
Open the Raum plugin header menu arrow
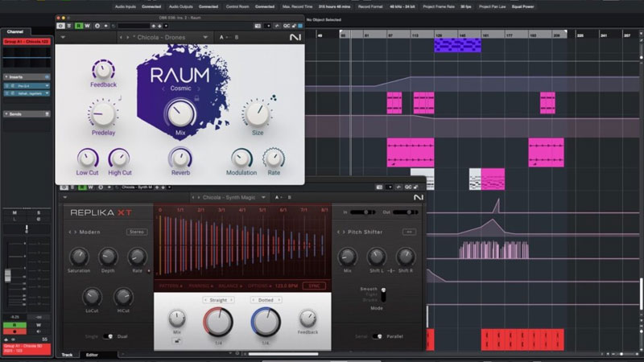[x=63, y=37]
